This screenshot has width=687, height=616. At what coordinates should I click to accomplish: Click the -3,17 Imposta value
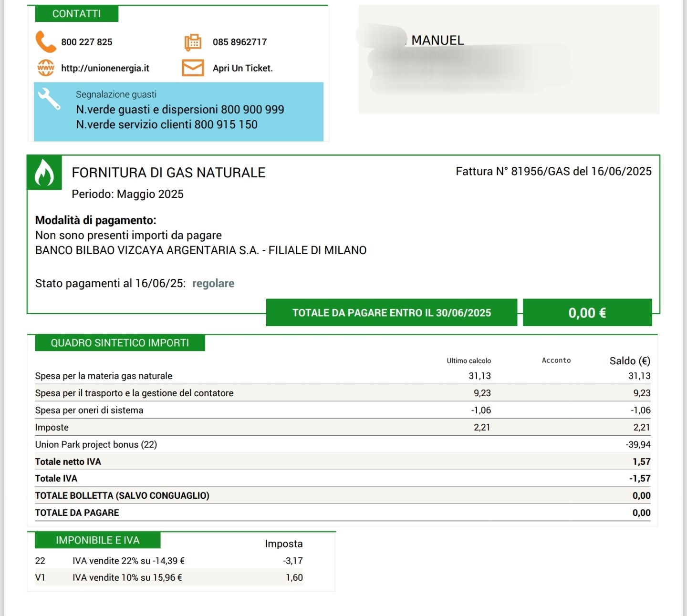(293, 561)
